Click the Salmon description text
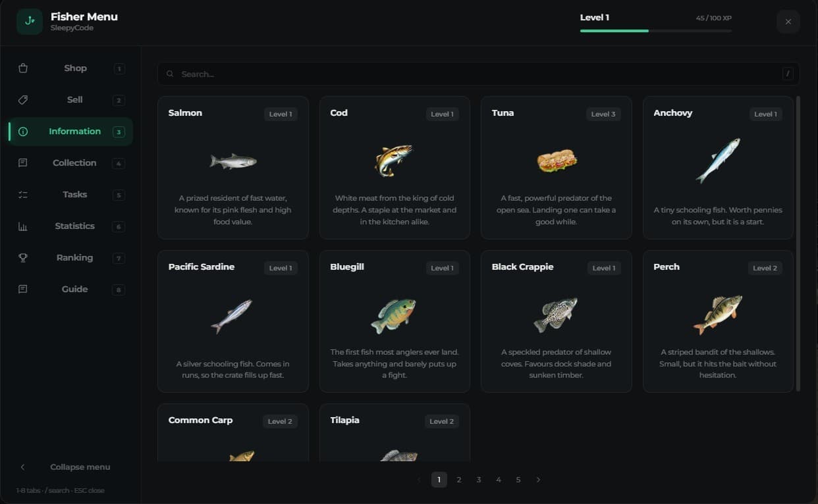This screenshot has width=818, height=504. 233,210
